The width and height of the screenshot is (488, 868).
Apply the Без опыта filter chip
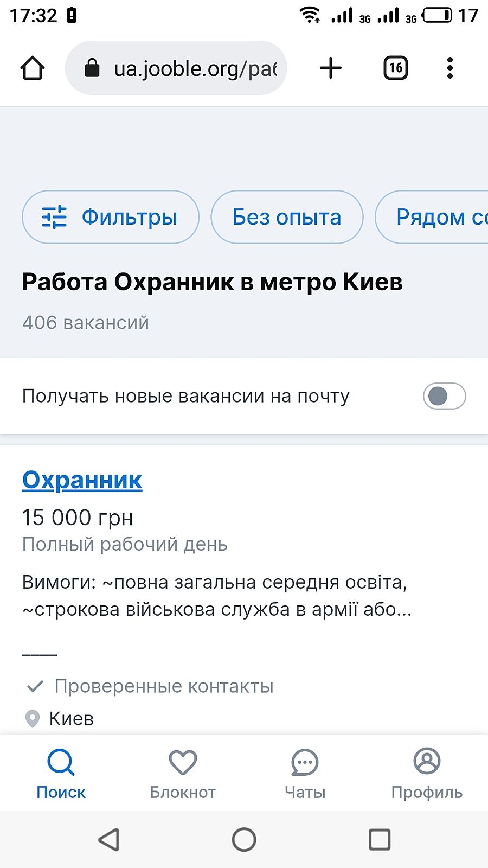pyautogui.click(x=286, y=217)
